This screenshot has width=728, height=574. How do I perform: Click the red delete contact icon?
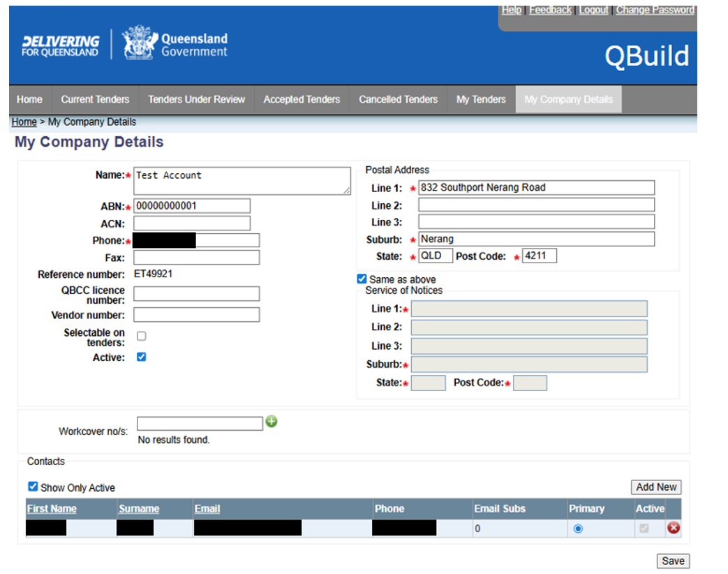point(674,528)
